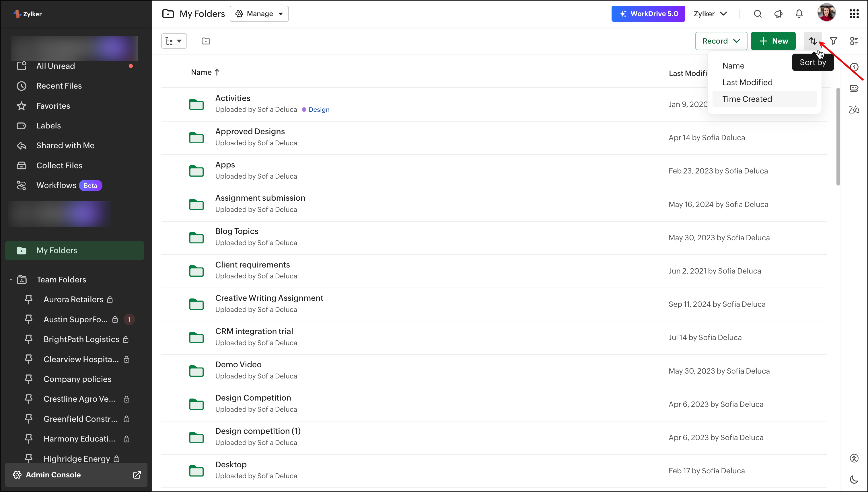Collapse the Team Folders tree
The width and height of the screenshot is (868, 492).
(11, 280)
